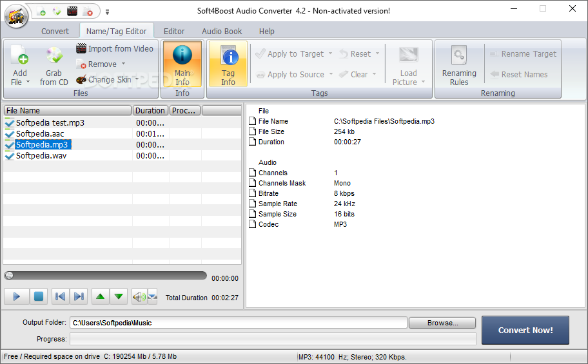
Task: Open the Audio Book tab
Action: (x=222, y=32)
